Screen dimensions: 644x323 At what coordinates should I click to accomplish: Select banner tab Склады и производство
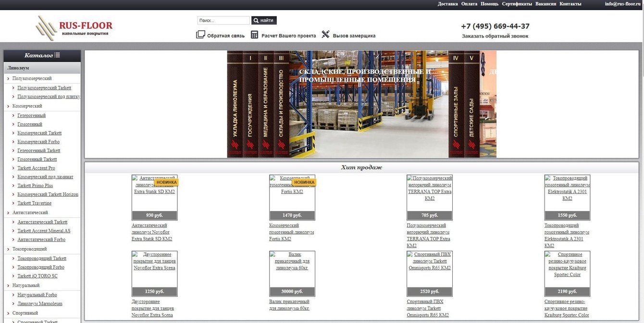281,104
